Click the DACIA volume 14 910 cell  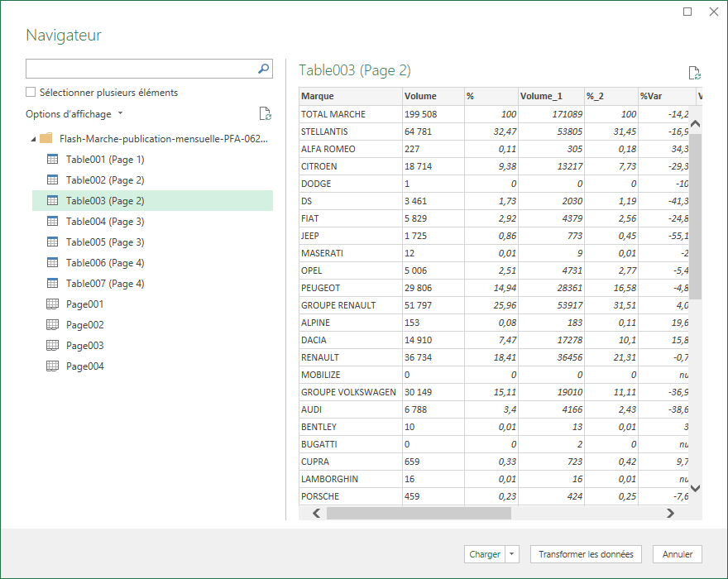click(433, 340)
